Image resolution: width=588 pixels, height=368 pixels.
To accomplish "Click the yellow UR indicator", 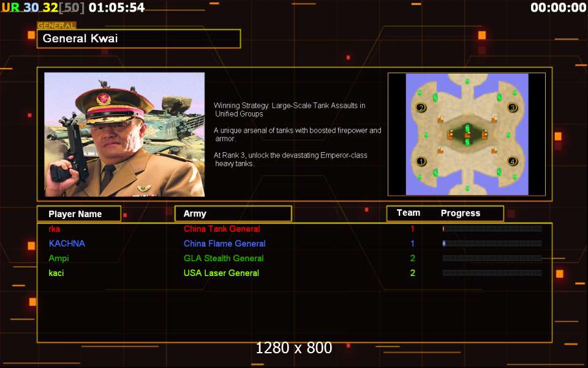I will (10, 7).
